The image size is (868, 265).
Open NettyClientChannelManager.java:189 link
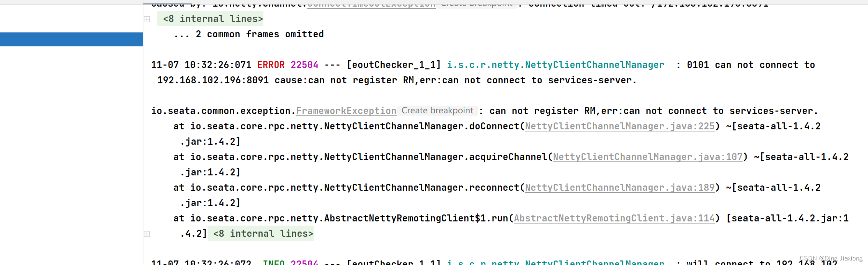pyautogui.click(x=620, y=188)
